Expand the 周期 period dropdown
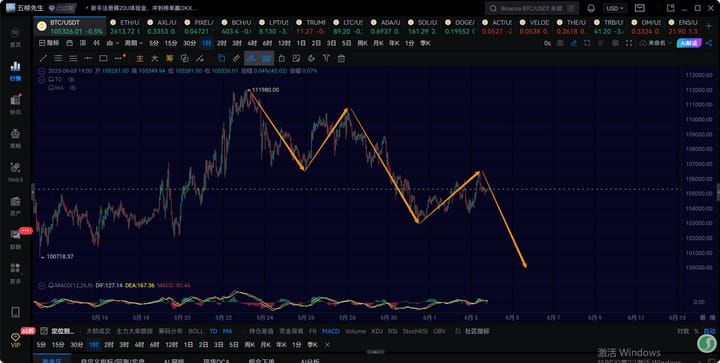720x363 pixels. pyautogui.click(x=134, y=43)
